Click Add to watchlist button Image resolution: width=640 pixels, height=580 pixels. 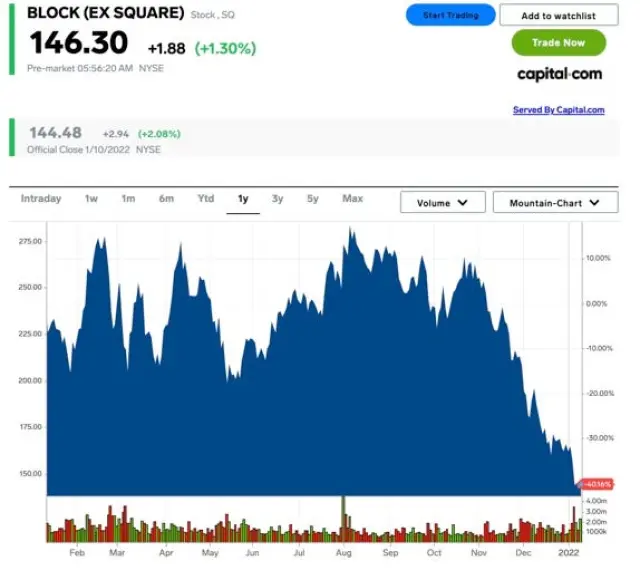pyautogui.click(x=558, y=15)
